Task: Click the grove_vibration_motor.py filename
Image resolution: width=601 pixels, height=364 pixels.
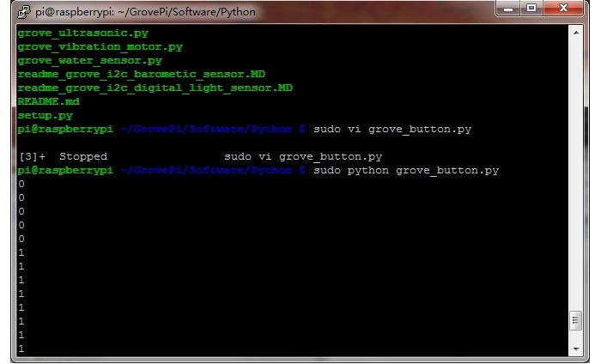Action: [x=100, y=46]
